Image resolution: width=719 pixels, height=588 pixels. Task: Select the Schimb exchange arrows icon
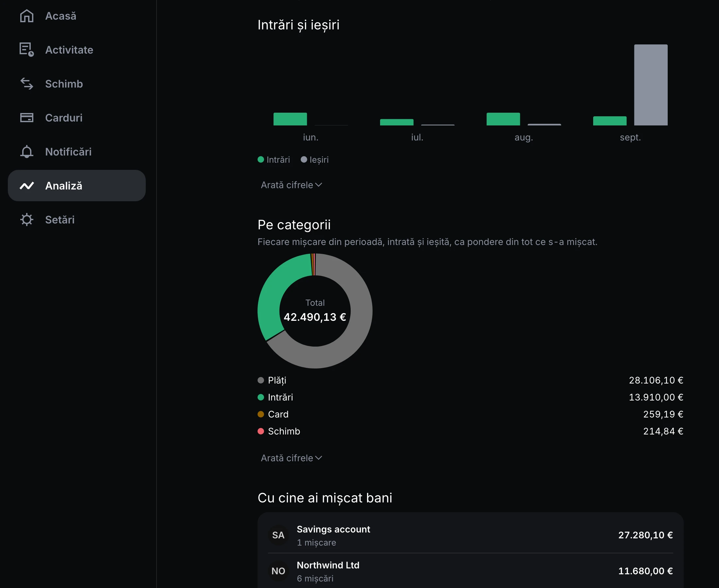tap(27, 84)
